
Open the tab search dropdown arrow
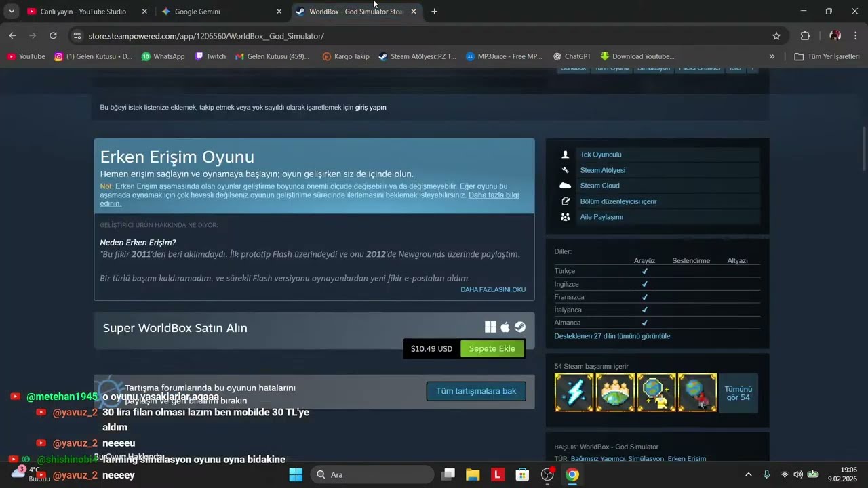[x=12, y=12]
